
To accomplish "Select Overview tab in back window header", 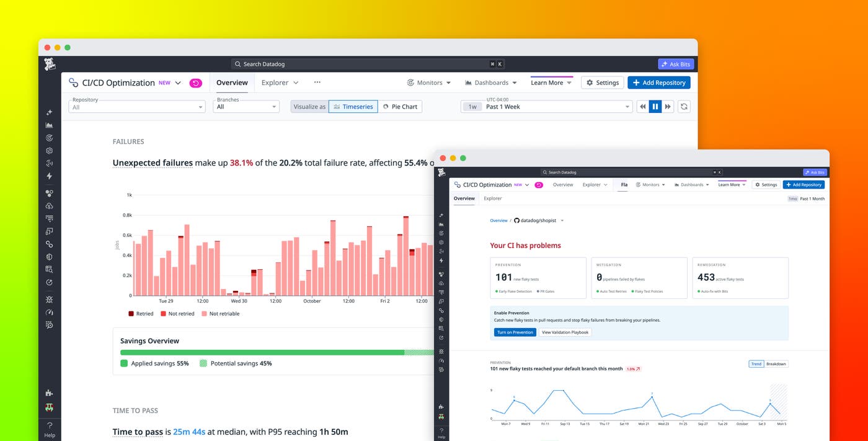I will (x=232, y=82).
